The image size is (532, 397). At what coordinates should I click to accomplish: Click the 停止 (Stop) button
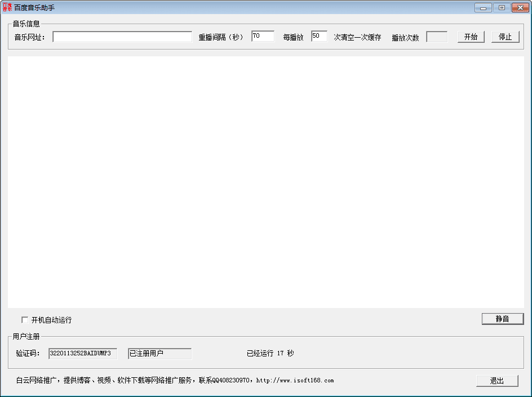point(505,36)
